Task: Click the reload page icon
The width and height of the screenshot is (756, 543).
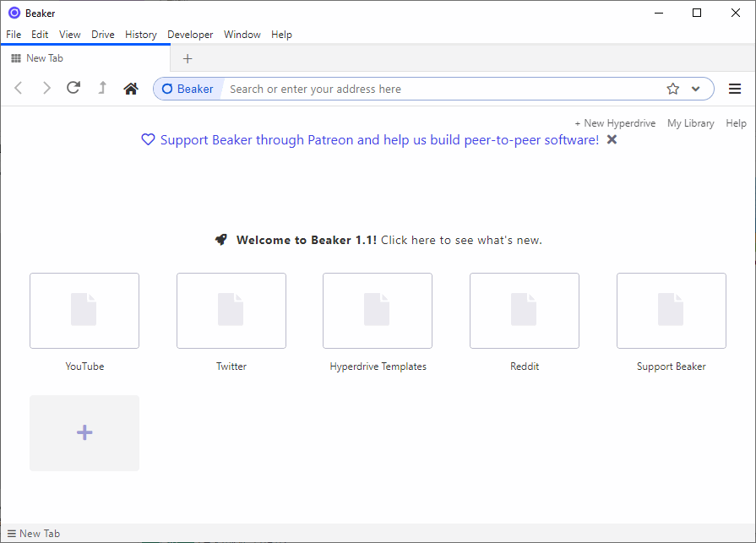Action: [73, 88]
